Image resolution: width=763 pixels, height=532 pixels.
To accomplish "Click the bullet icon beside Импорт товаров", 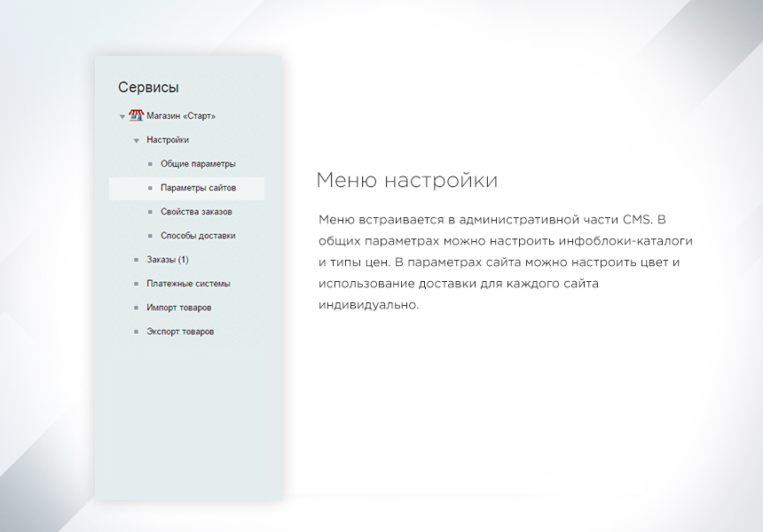I will pos(135,308).
